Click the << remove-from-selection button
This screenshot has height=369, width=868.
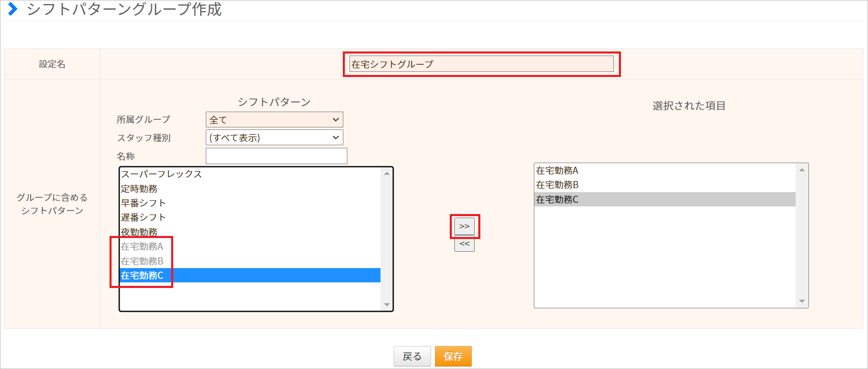(x=464, y=244)
